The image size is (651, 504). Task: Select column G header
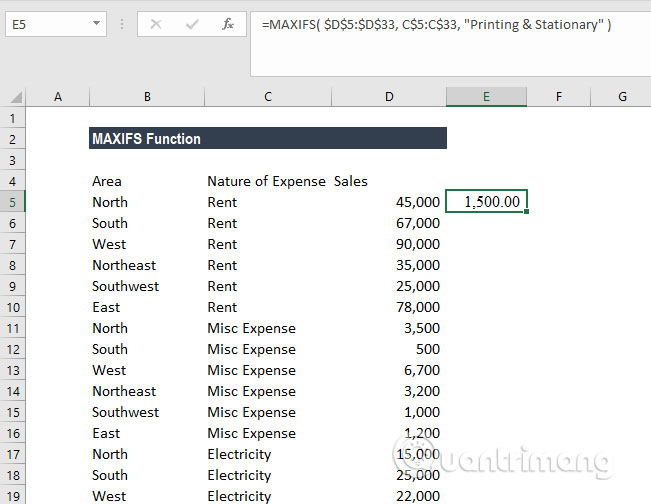[622, 97]
